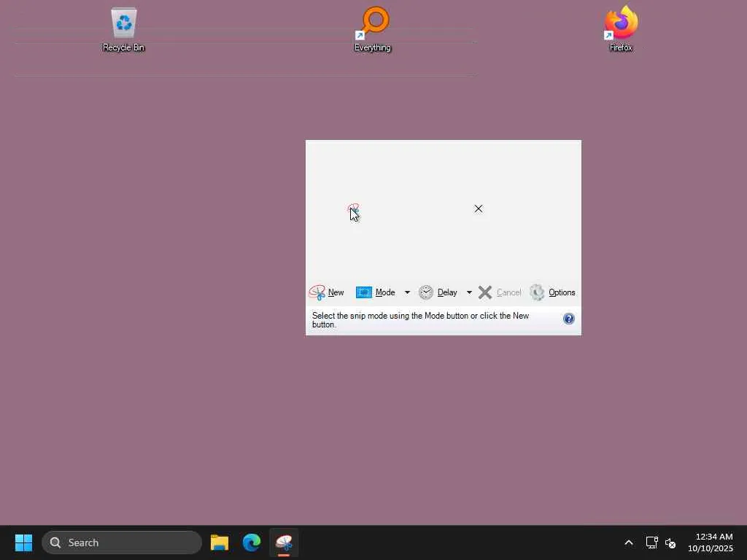This screenshot has width=747, height=560.
Task: Open the Windows Start menu
Action: pos(23,542)
